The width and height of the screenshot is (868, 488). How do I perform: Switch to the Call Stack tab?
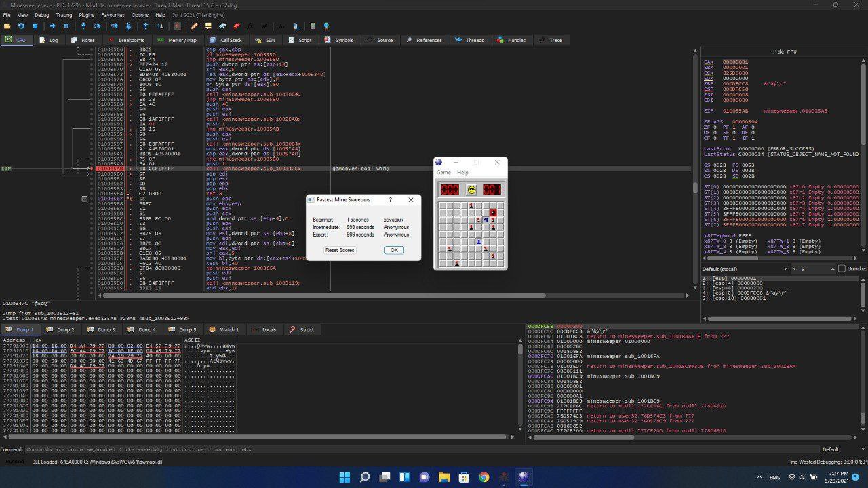click(226, 40)
